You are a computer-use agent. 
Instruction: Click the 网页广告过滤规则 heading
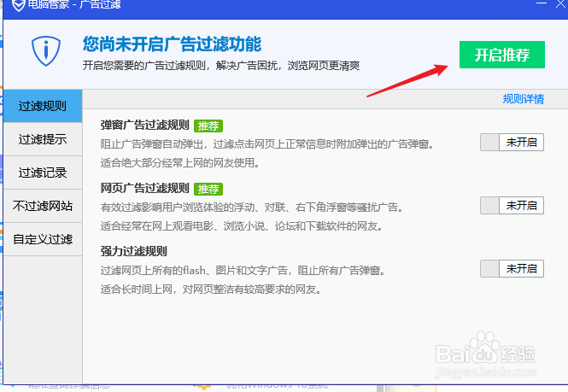145,189
